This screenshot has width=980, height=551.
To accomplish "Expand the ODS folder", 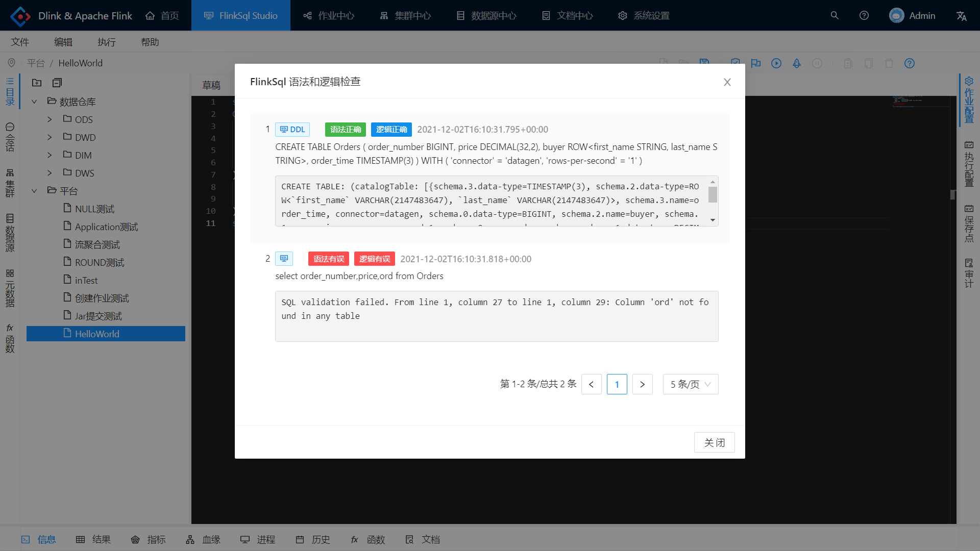I will coord(50,119).
